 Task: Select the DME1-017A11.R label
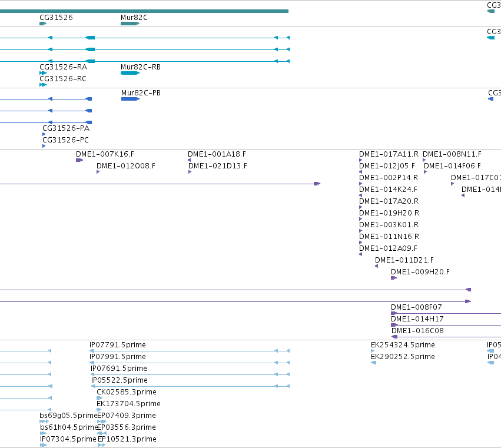pos(389,154)
